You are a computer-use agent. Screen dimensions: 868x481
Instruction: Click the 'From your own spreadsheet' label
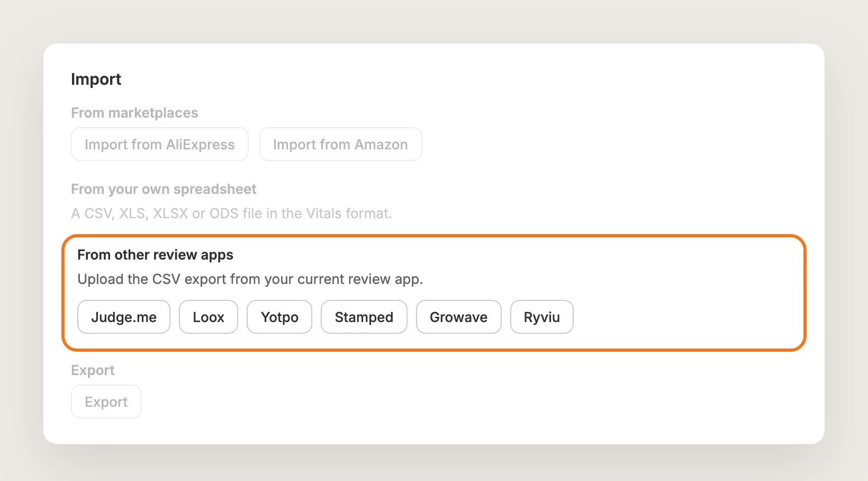point(164,189)
